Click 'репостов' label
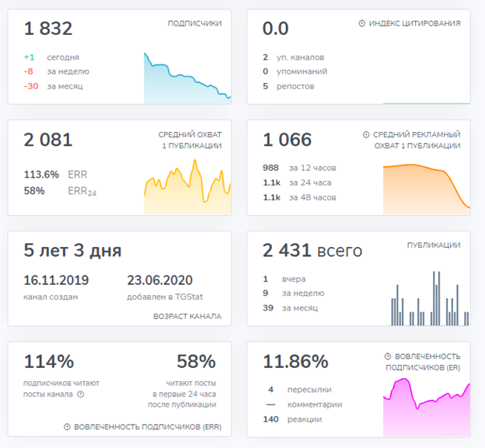This screenshot has width=485, height=448. pyautogui.click(x=295, y=86)
